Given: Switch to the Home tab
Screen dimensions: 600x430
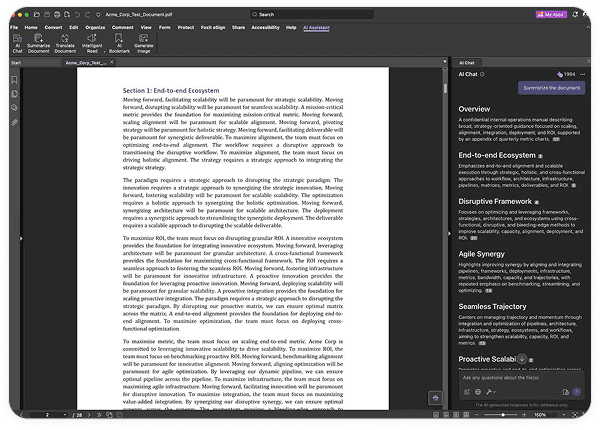Looking at the screenshot, I should click(x=31, y=28).
